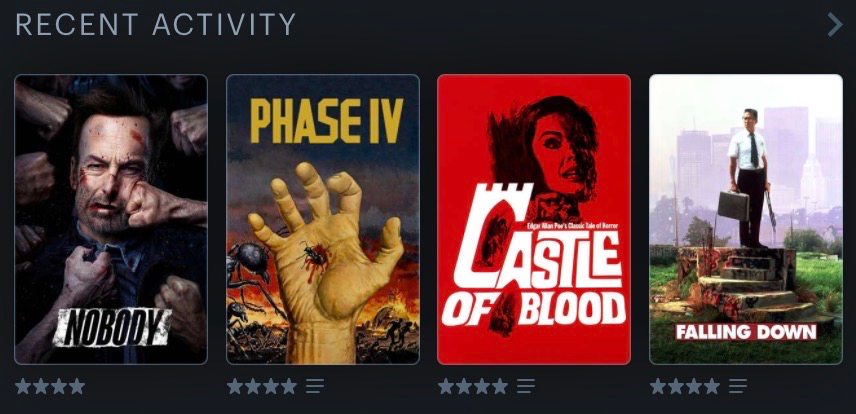
Task: Open the Recent Activity section heading
Action: 156,25
